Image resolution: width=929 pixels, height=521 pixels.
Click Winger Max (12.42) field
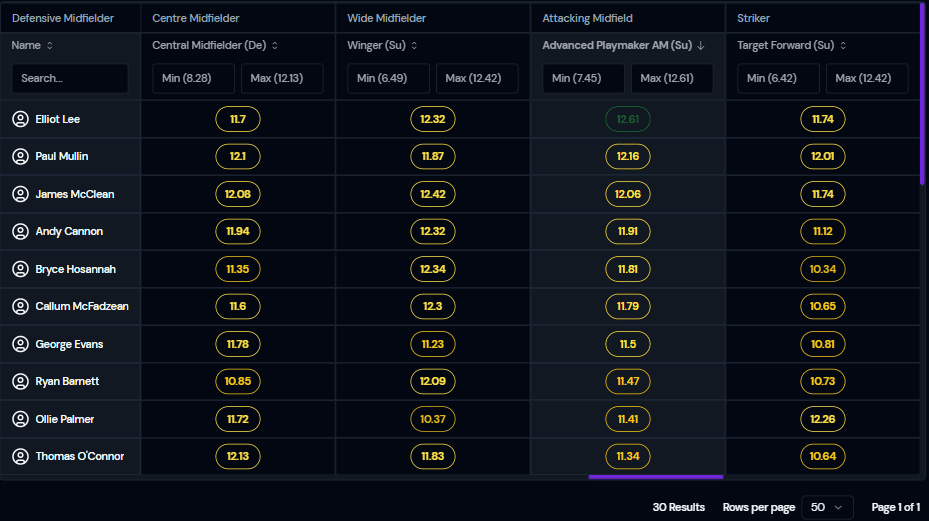pos(477,78)
